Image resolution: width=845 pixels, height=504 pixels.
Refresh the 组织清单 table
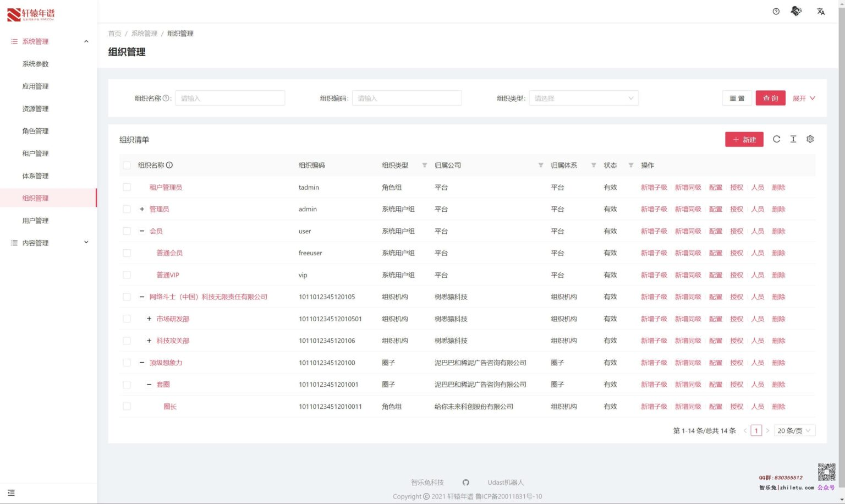[x=776, y=139]
